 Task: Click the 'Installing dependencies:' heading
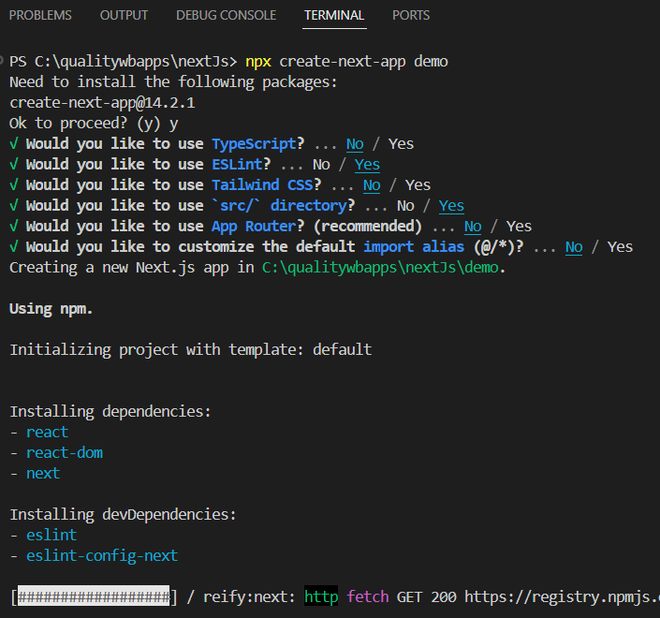tap(110, 412)
